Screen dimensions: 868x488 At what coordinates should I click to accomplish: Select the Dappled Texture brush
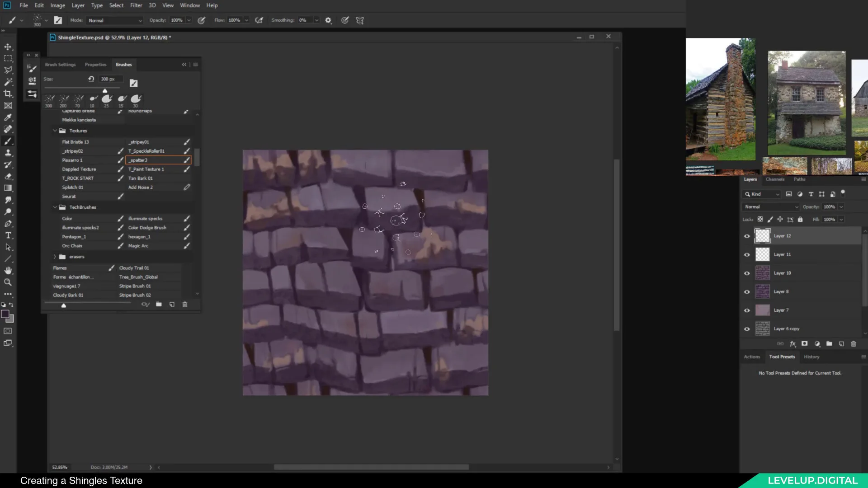point(92,169)
